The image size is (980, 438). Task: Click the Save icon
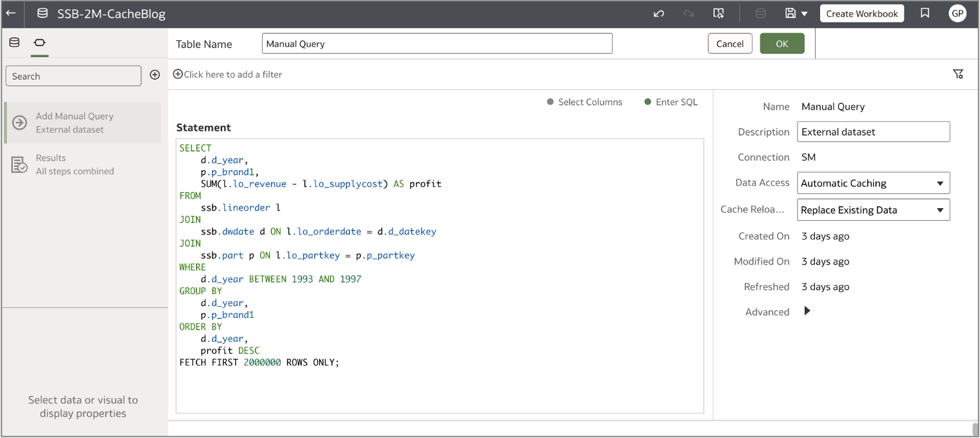(791, 13)
